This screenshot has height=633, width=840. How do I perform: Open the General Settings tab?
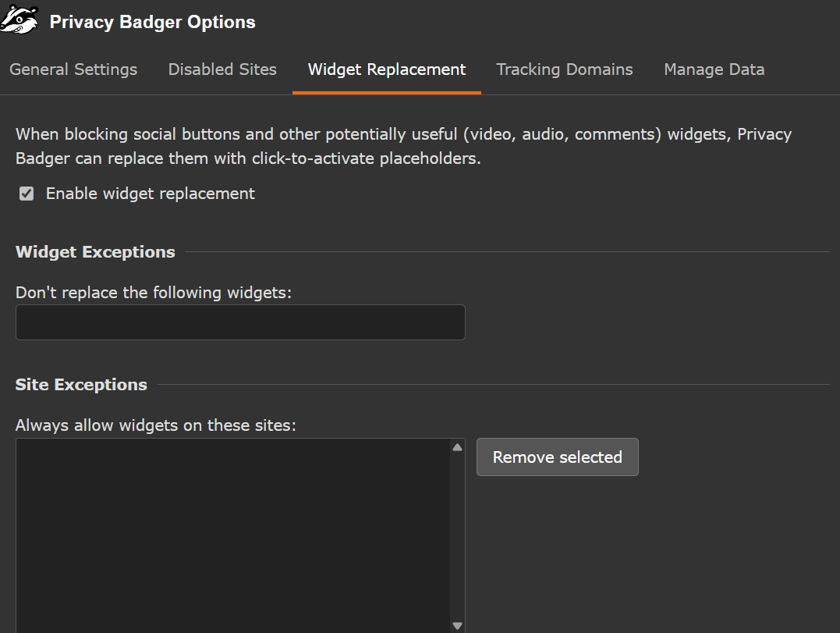click(73, 69)
